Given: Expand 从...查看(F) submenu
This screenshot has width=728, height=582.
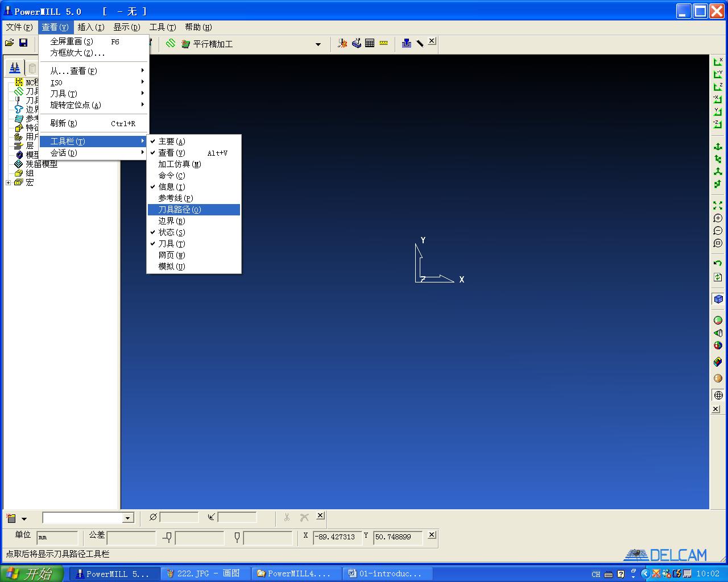Looking at the screenshot, I should pos(94,71).
